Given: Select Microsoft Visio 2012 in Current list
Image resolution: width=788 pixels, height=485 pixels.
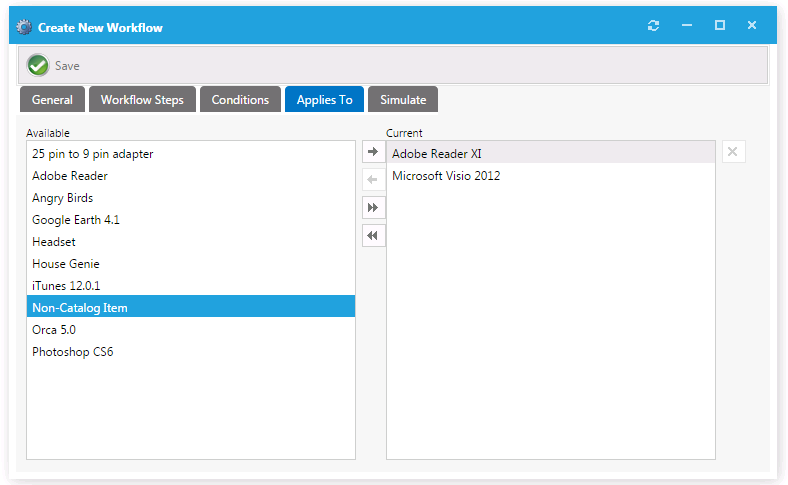Looking at the screenshot, I should point(446,176).
